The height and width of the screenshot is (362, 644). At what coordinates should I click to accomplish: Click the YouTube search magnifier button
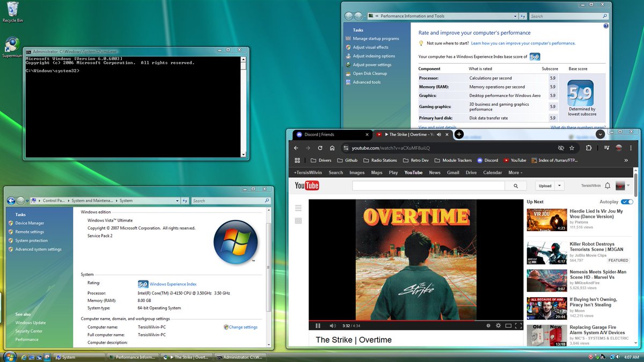pyautogui.click(x=516, y=186)
